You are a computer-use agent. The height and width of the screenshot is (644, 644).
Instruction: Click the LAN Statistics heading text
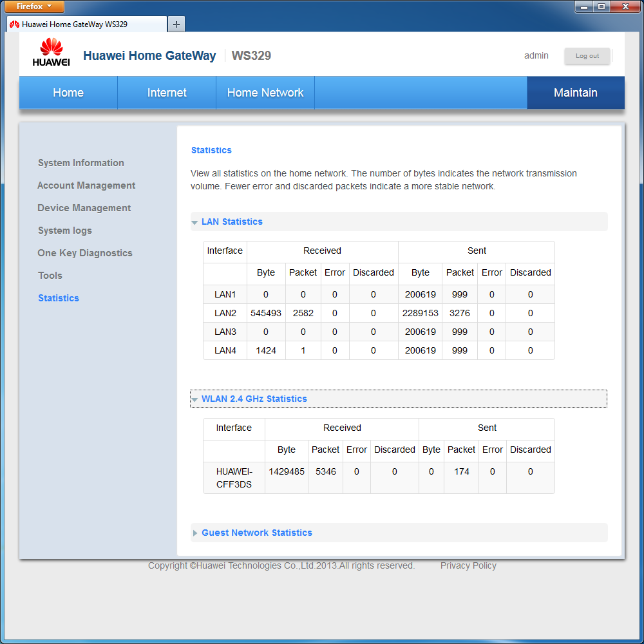coord(232,222)
